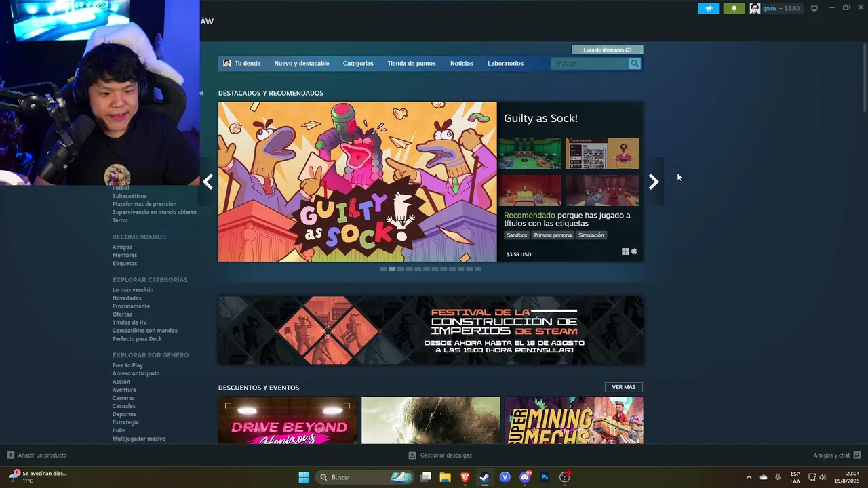
Task: Show hidden tray icons chevron
Action: tap(749, 477)
